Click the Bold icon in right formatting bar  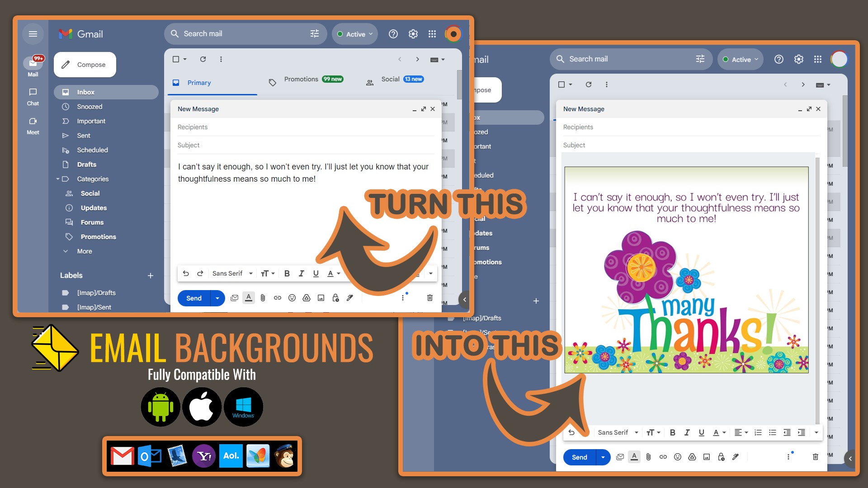tap(673, 432)
